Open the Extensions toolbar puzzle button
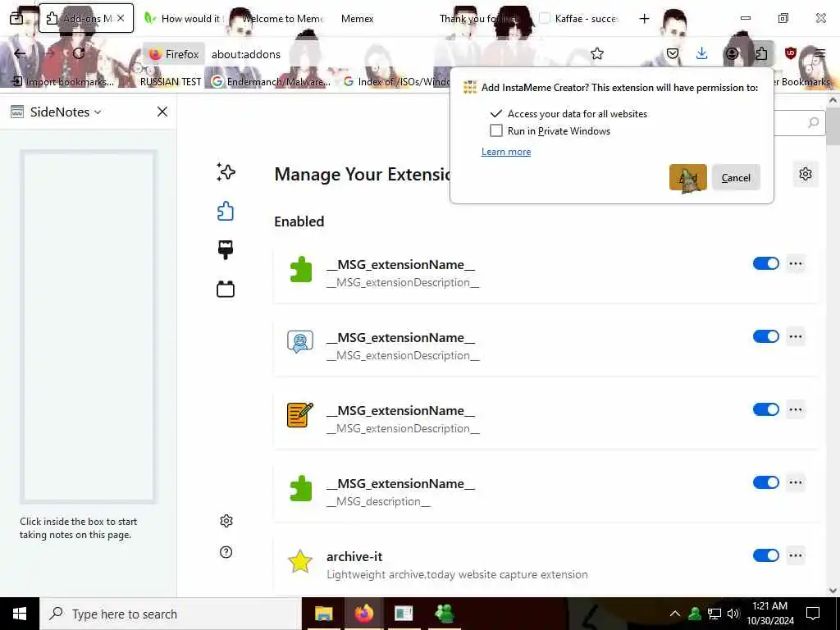Screen dimensions: 840x630 pyautogui.click(x=761, y=53)
